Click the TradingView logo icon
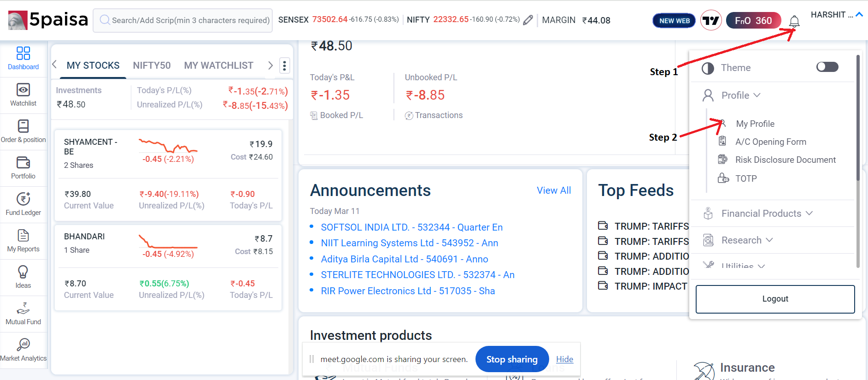The image size is (868, 380). 711,20
